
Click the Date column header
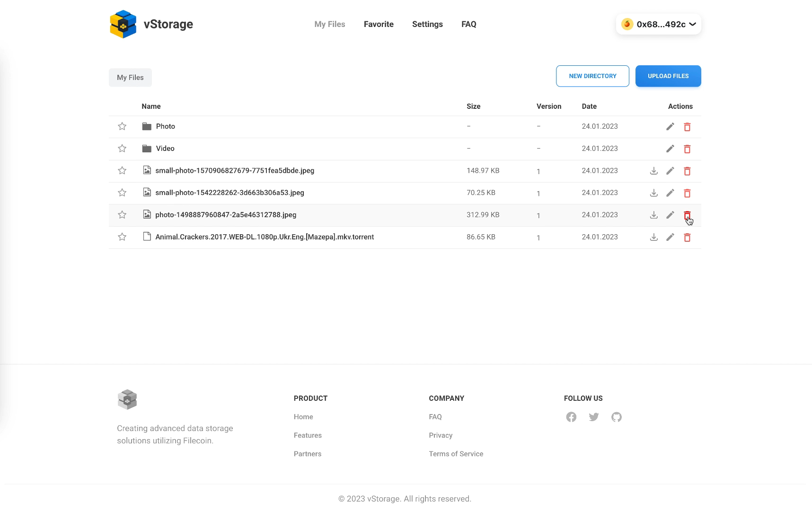589,106
